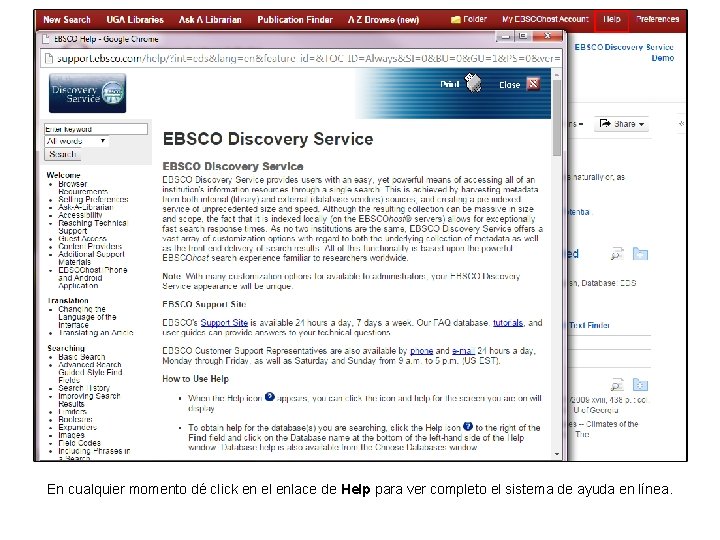Click the Print text link

(450, 84)
